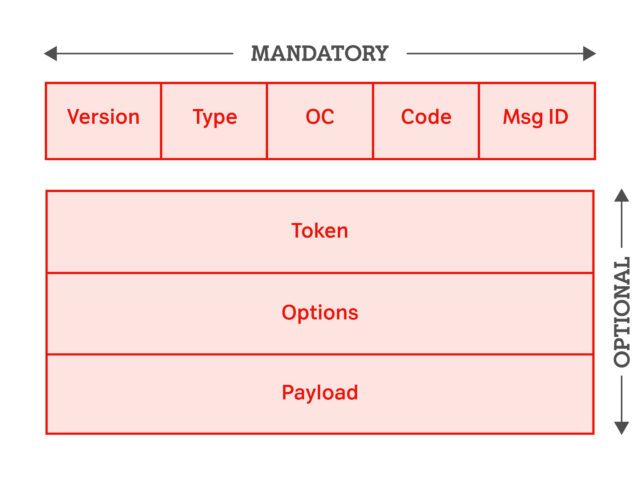Click the word Version text

pos(103,117)
